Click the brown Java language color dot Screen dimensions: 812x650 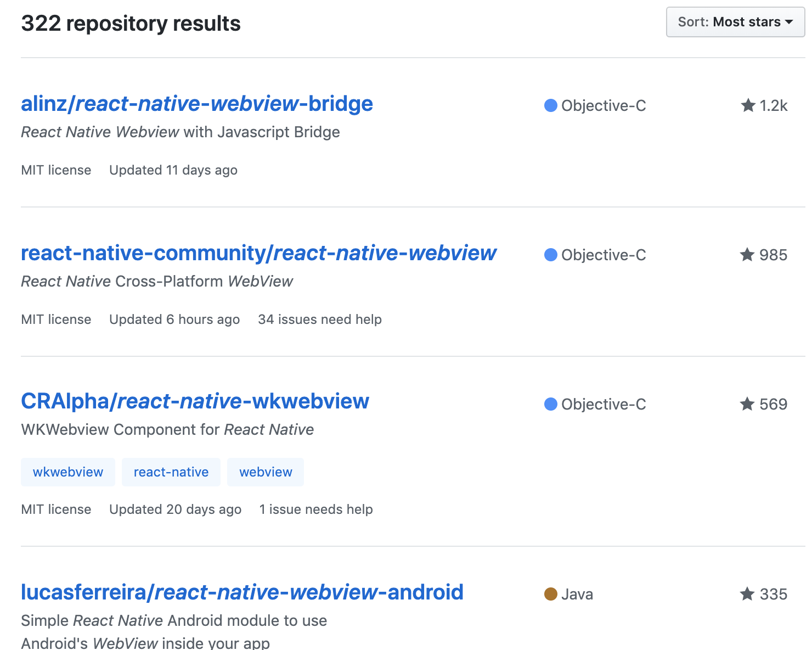[x=551, y=594]
